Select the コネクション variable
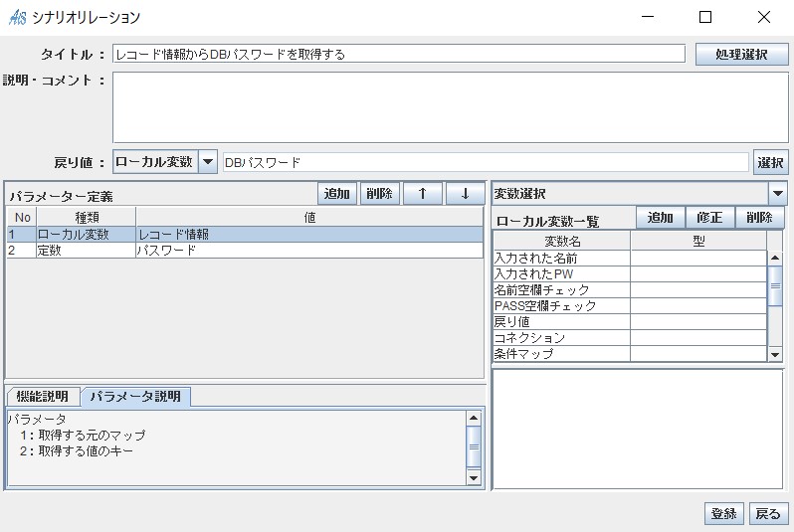The width and height of the screenshot is (794, 532). pos(562,338)
